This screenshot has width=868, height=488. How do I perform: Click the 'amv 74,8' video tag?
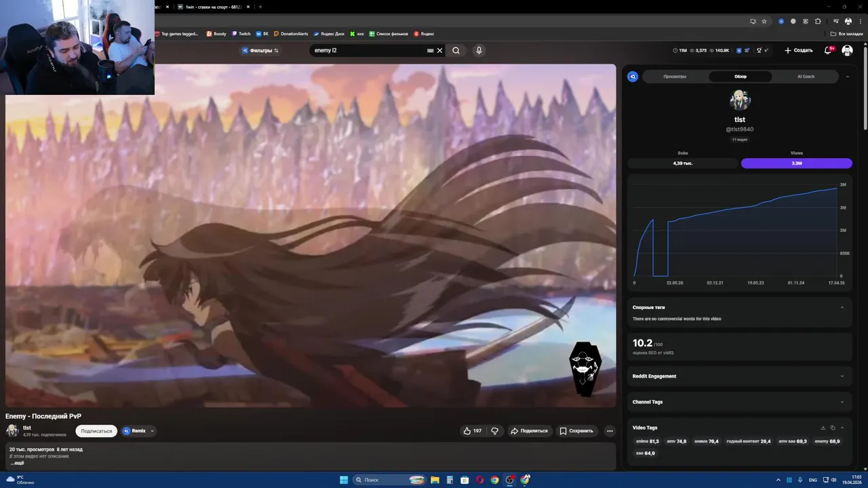pyautogui.click(x=677, y=441)
